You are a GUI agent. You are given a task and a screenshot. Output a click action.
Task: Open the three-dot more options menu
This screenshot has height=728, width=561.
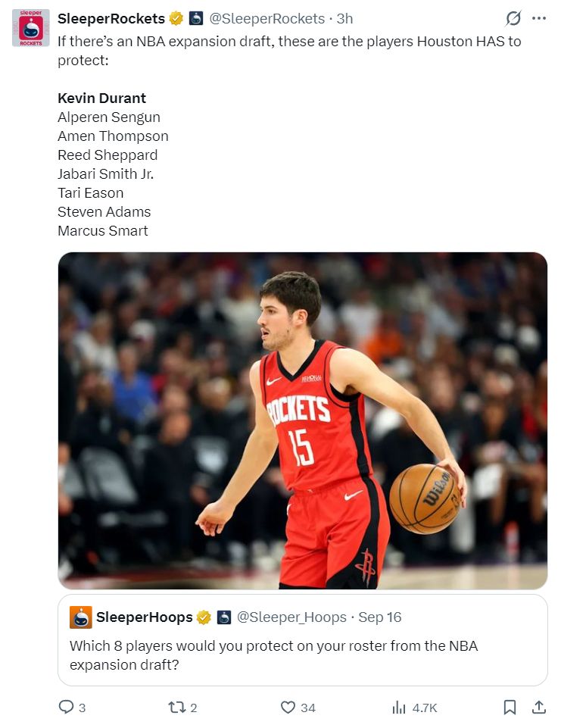[x=539, y=18]
